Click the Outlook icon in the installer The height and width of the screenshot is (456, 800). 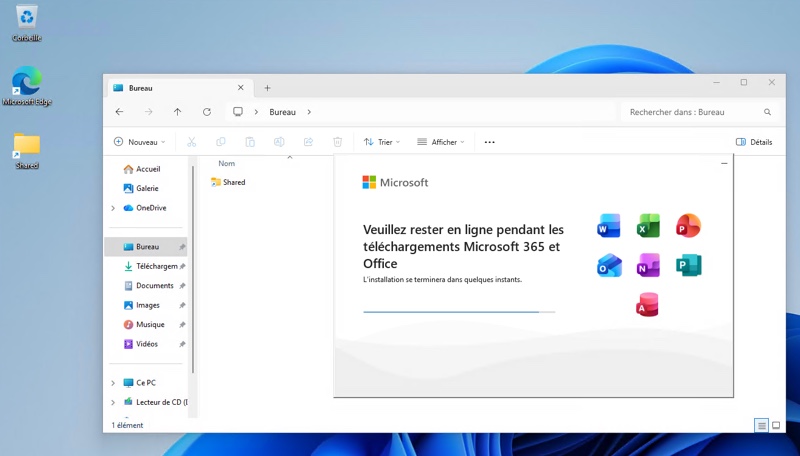click(609, 266)
